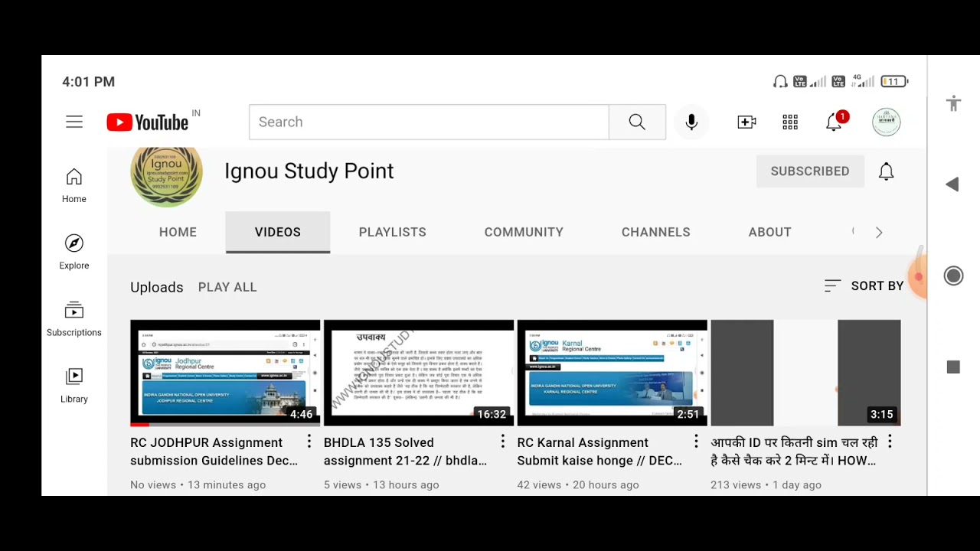The width and height of the screenshot is (980, 551).
Task: Open RC Jodhpur video thumbnail
Action: 225,373
